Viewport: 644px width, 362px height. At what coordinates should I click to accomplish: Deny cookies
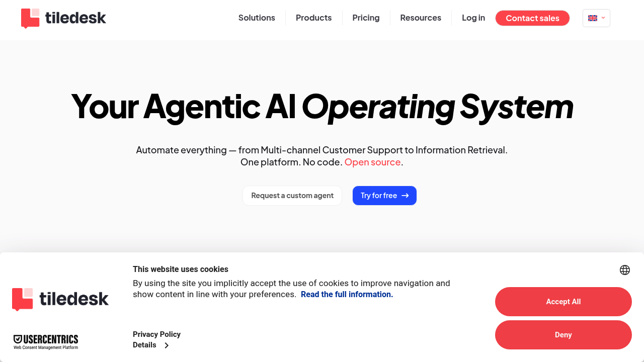(x=563, y=335)
